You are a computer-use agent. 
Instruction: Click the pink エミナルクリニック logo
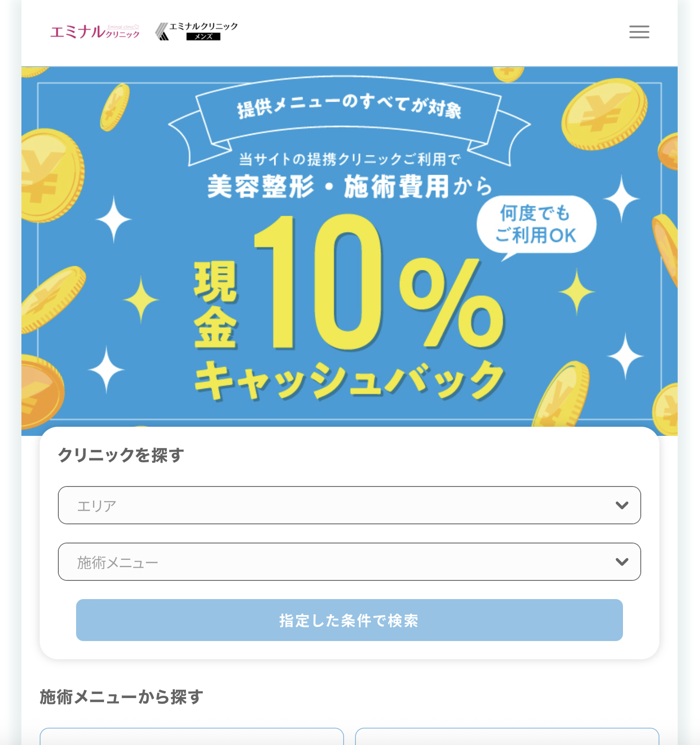point(95,32)
